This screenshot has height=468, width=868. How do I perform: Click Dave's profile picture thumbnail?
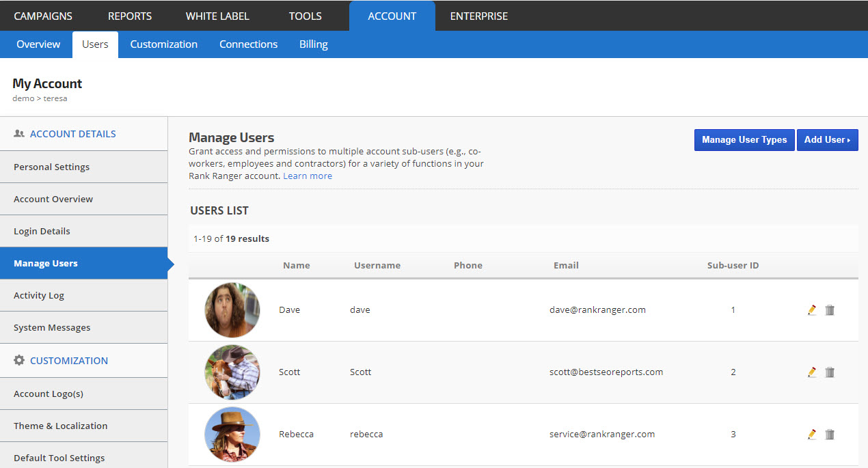point(232,310)
